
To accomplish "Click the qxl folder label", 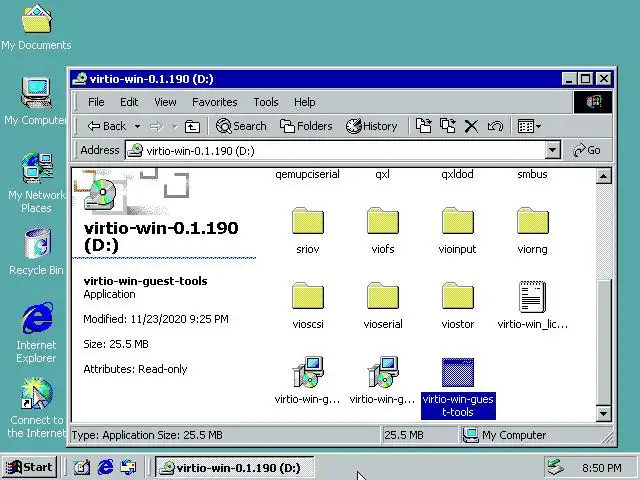I will pos(382,174).
